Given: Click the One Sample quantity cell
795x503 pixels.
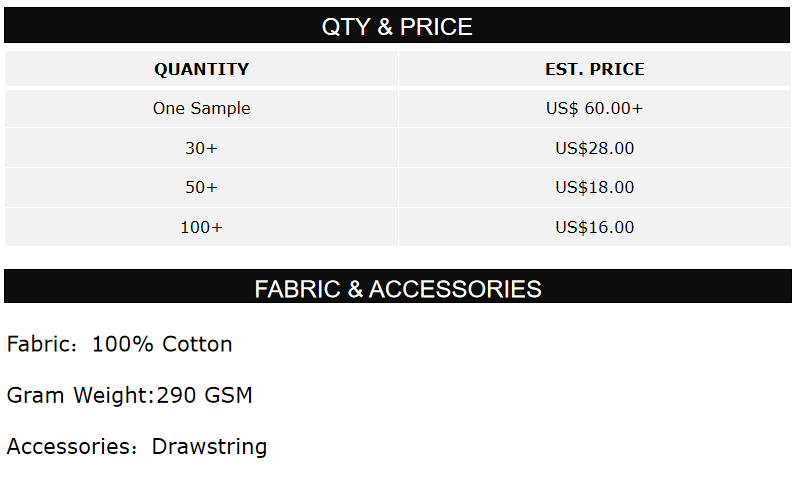Looking at the screenshot, I should coord(201,108).
